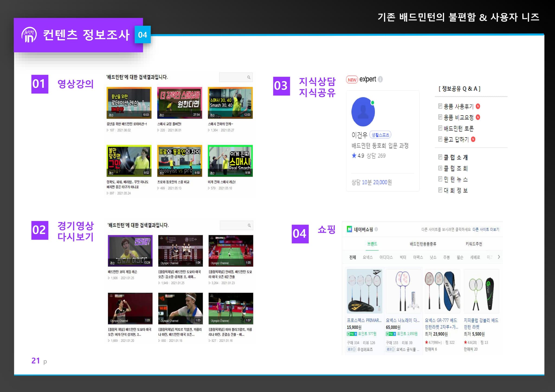
Task: Open the 프로와 동호인의 차이 video thumbnail
Action: coord(180,161)
